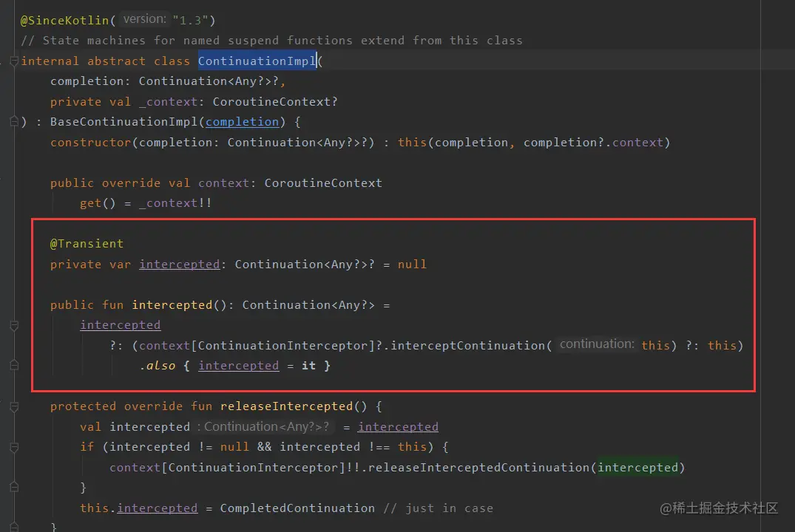This screenshot has height=532, width=795.
Task: Click underlined 'intercepted' after val equals sign
Action: (398, 427)
